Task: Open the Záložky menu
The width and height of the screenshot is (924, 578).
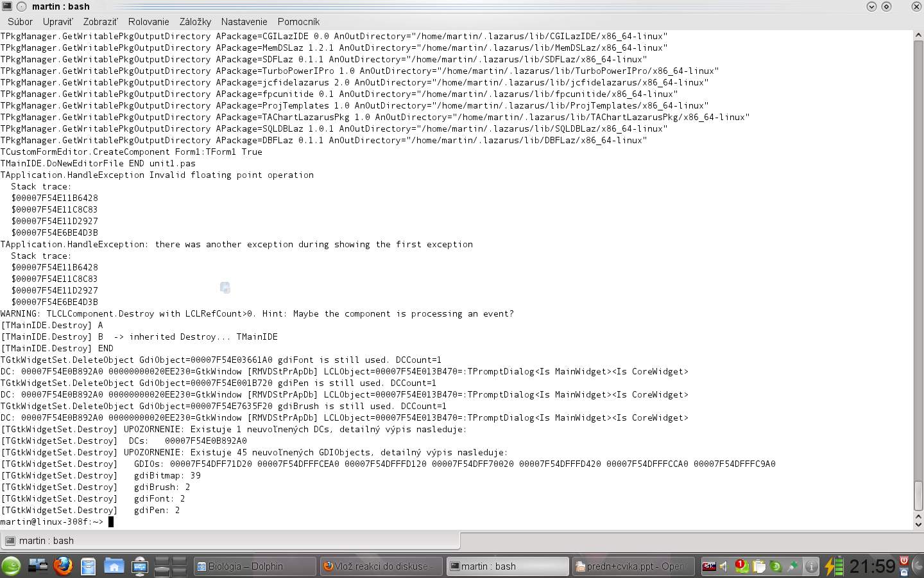Action: 195,22
